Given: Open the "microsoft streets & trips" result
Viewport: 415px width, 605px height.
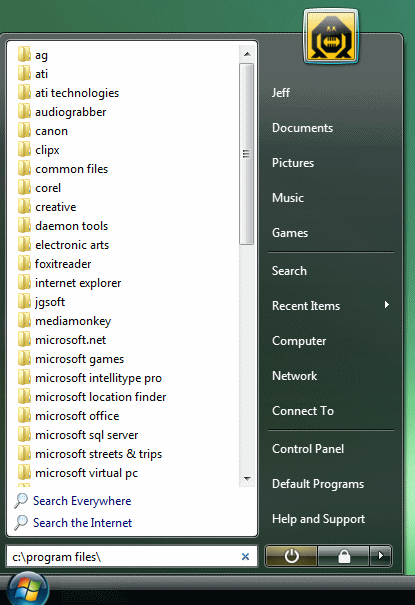Looking at the screenshot, I should point(99,454).
